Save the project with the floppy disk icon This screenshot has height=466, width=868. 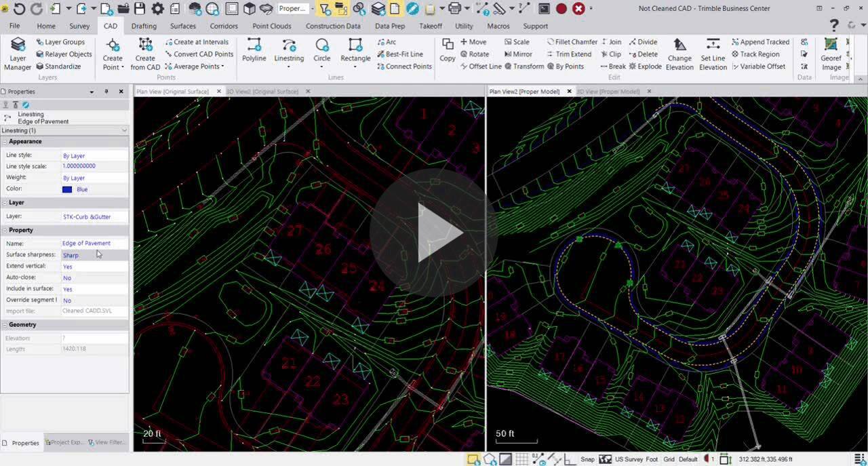pyautogui.click(x=140, y=9)
